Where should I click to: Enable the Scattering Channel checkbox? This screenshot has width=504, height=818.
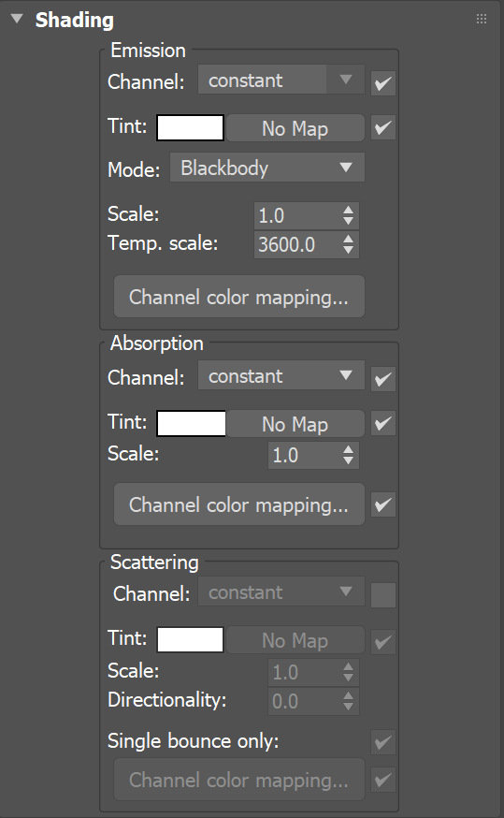[x=383, y=595]
